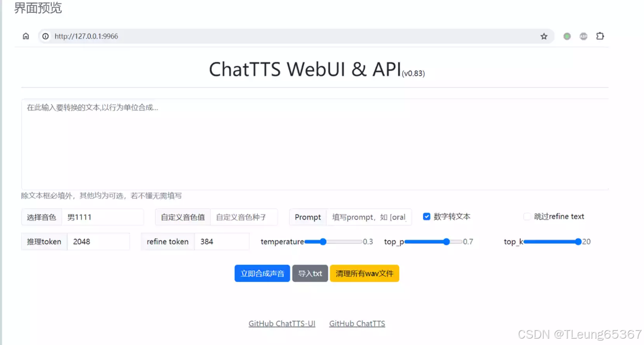Click the 界面预览 heading text
The width and height of the screenshot is (644, 345).
coord(38,8)
